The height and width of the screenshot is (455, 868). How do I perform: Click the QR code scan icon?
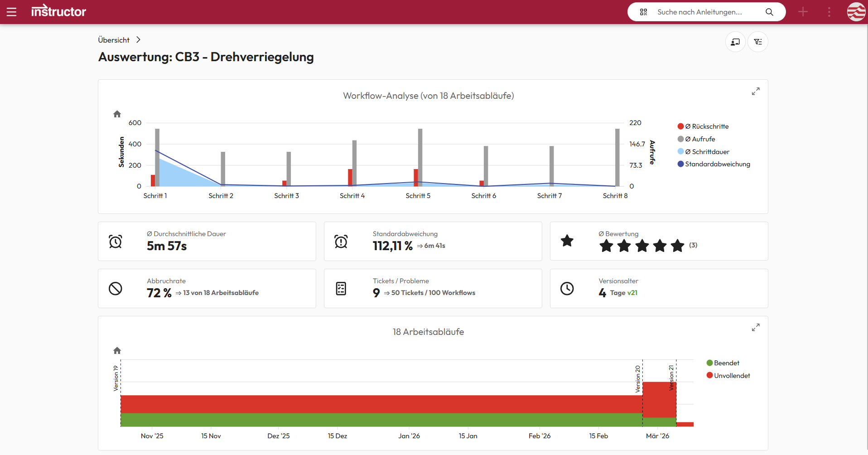643,12
